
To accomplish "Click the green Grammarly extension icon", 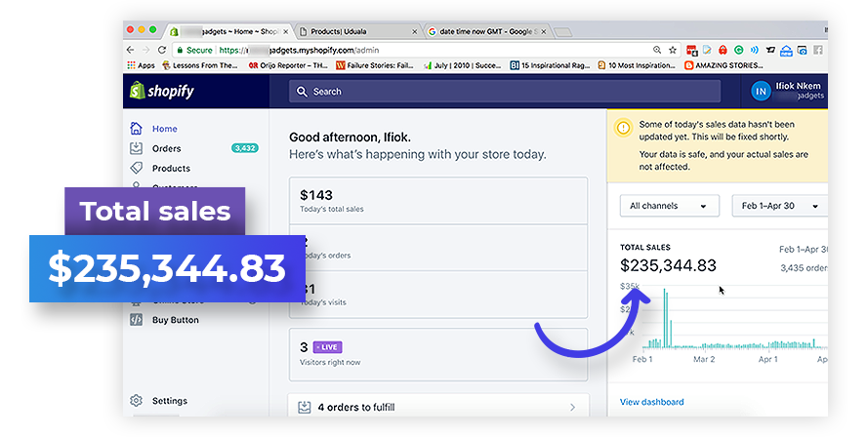I will tap(738, 50).
